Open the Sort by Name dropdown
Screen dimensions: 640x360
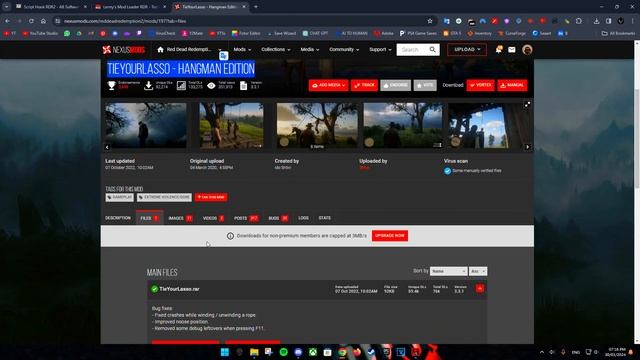click(448, 271)
